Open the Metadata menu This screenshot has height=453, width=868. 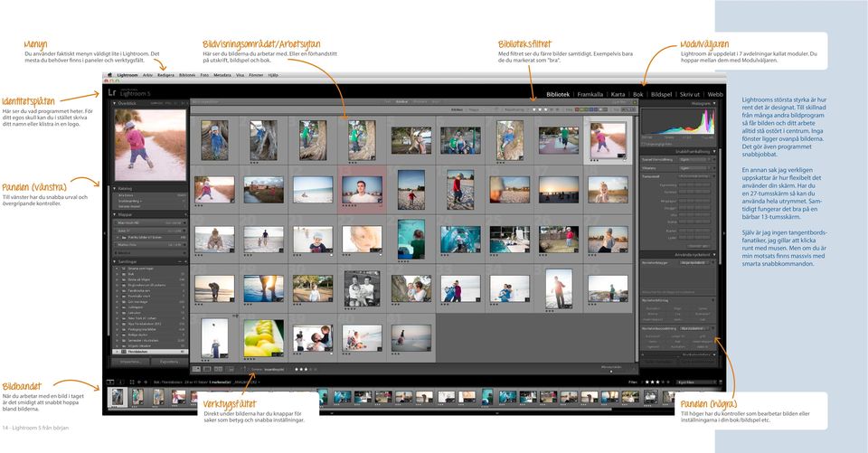[222, 75]
